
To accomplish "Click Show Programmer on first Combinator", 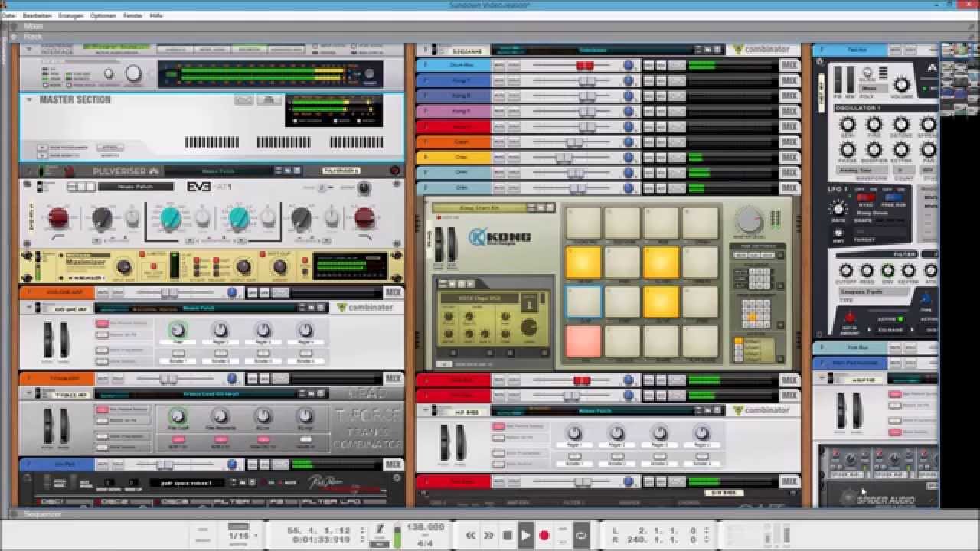I will pyautogui.click(x=103, y=350).
